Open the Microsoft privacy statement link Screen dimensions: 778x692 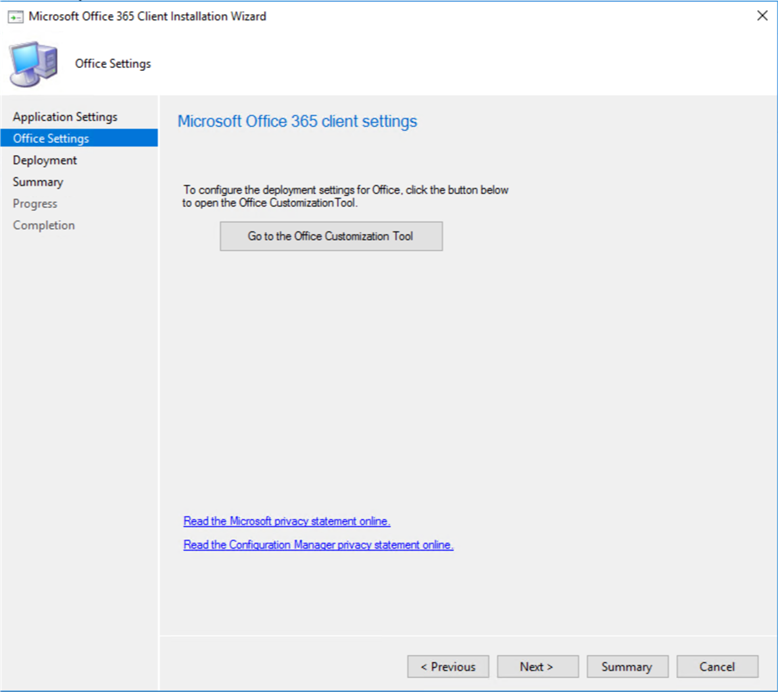(287, 521)
